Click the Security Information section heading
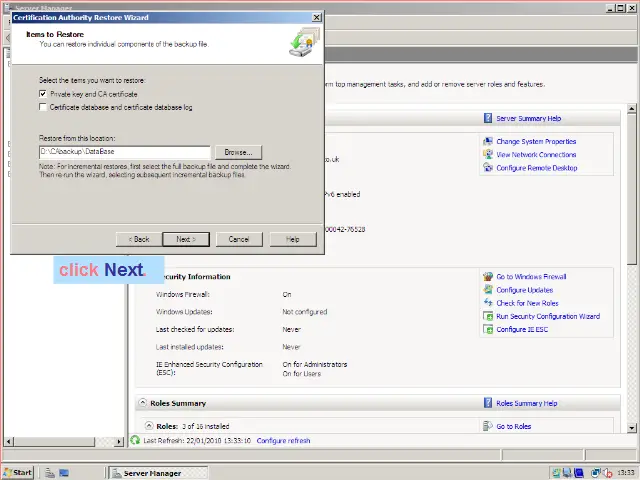This screenshot has width=640, height=480. coord(197,277)
